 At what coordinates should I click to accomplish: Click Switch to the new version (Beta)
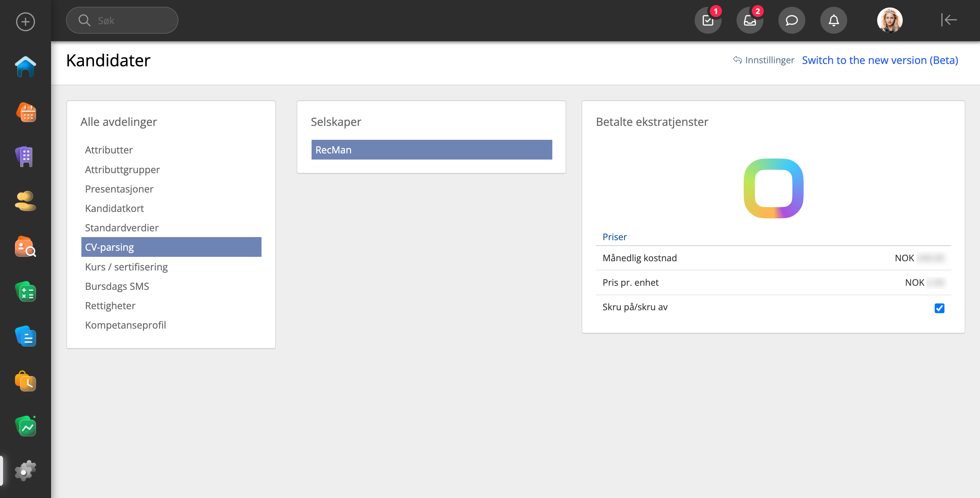(880, 60)
